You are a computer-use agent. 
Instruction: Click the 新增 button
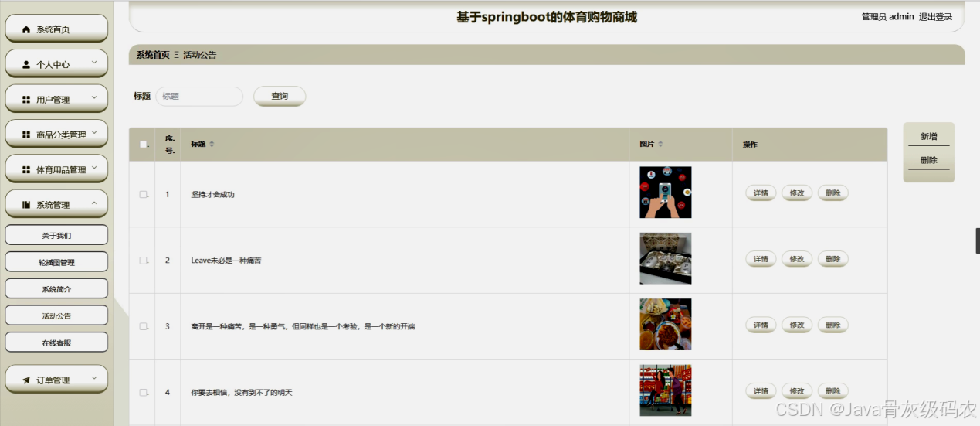[x=928, y=137]
